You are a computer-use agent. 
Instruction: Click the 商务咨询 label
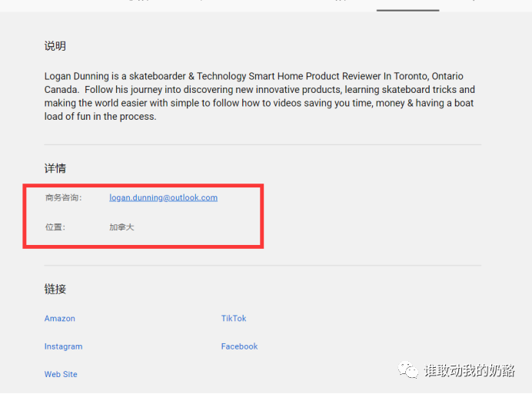(x=64, y=197)
